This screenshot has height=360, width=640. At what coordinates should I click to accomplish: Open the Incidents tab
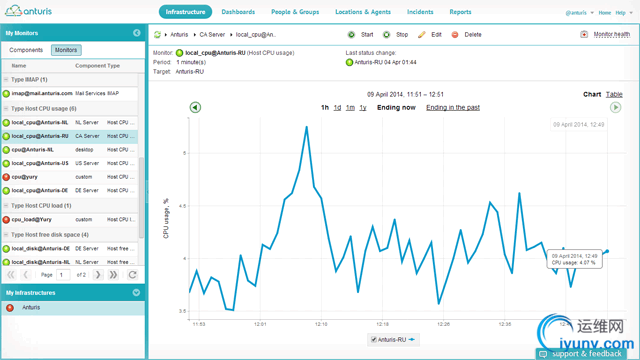[420, 12]
